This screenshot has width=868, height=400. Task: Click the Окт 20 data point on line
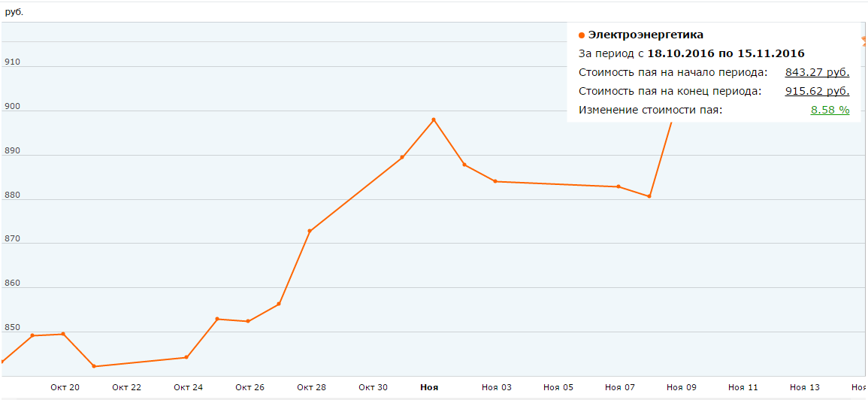63,334
